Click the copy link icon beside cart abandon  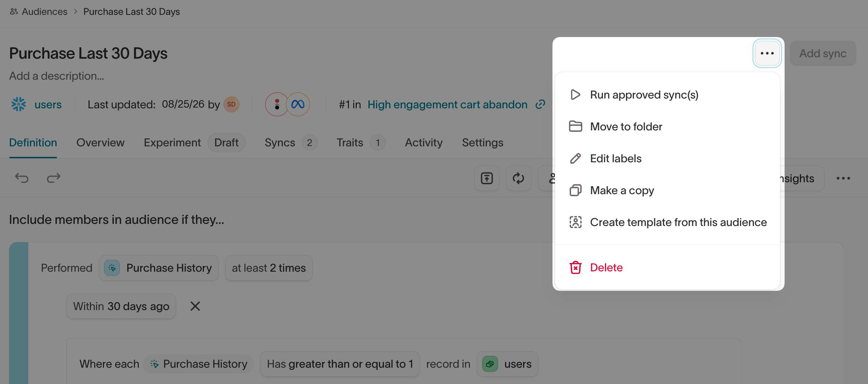click(x=540, y=104)
